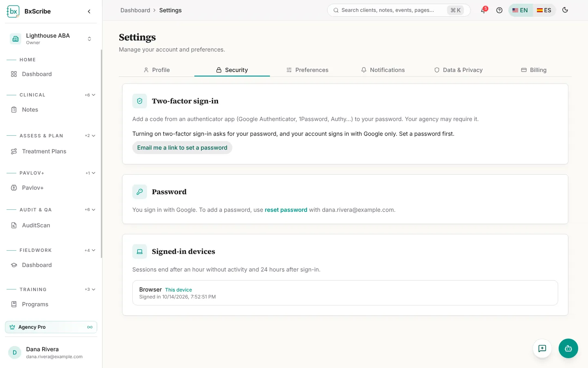Screen dimensions: 588x368
Task: Open Fieldwork Dashboard in the sidebar
Action: (x=51, y=265)
